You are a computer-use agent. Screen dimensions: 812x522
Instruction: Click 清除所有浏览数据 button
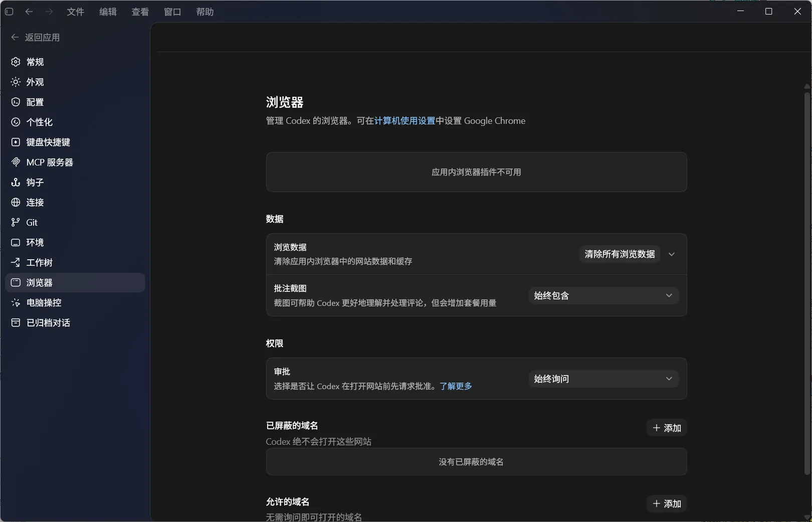(x=620, y=254)
